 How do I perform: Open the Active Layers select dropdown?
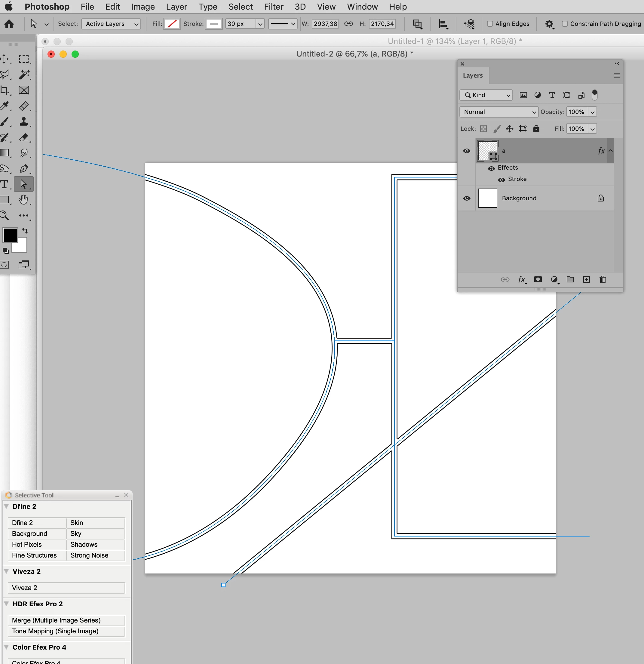[111, 24]
